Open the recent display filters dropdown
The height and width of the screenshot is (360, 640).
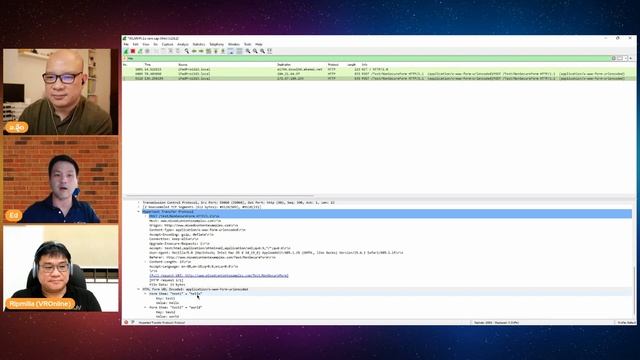pyautogui.click(x=625, y=58)
